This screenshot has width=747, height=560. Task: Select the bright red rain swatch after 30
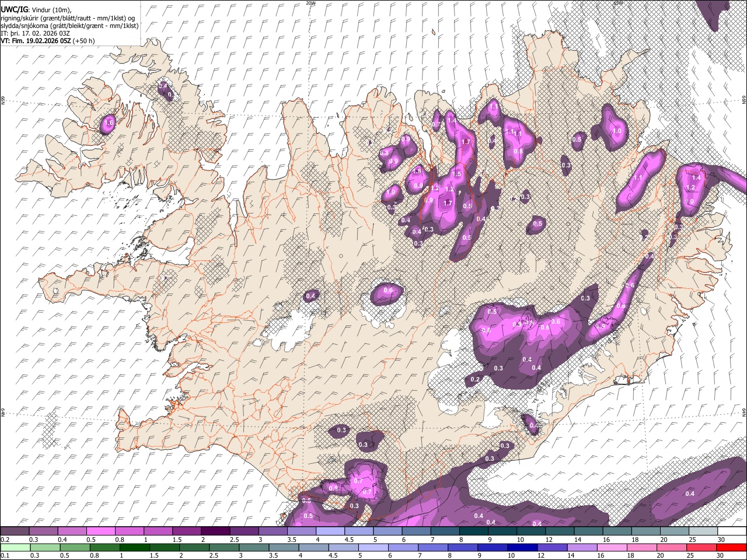tap(732, 547)
